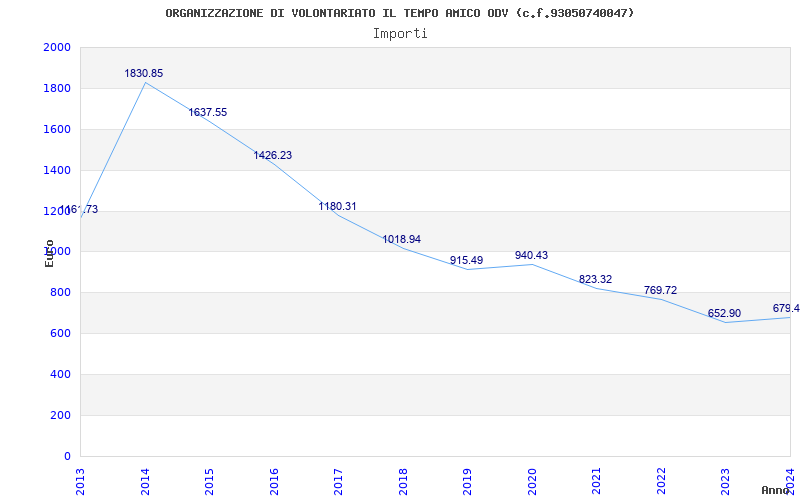This screenshot has width=800, height=500.
Task: Click the y-axis value 600
Action: (60, 334)
